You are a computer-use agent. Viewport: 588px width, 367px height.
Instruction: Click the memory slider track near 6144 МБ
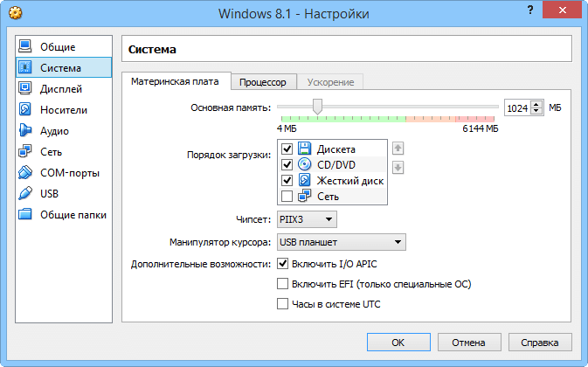pos(493,107)
